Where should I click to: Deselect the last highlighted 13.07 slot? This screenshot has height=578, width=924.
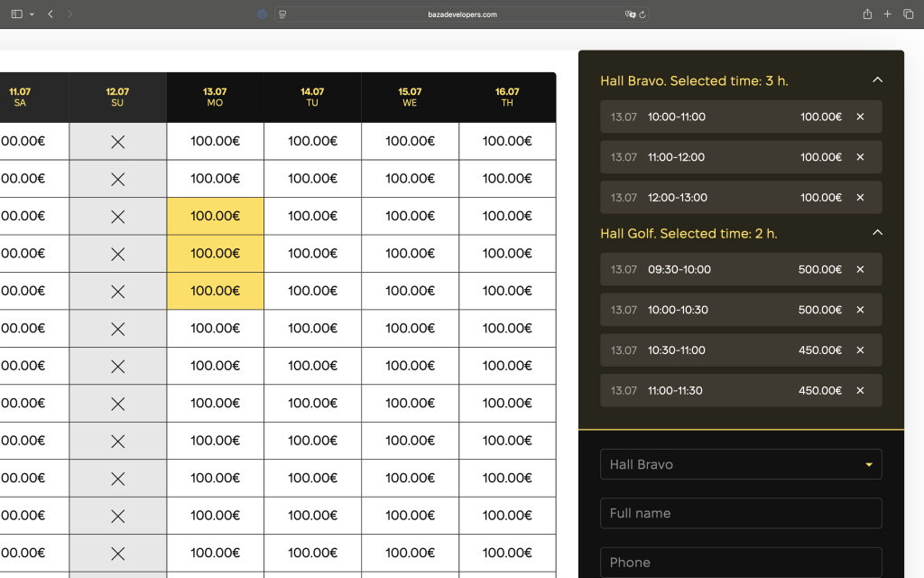click(215, 291)
